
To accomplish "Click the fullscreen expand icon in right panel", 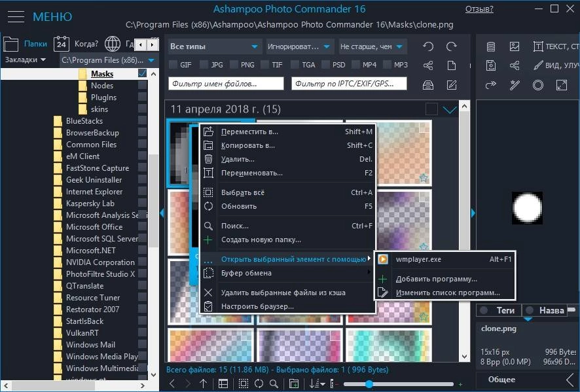I will pyautogui.click(x=562, y=86).
